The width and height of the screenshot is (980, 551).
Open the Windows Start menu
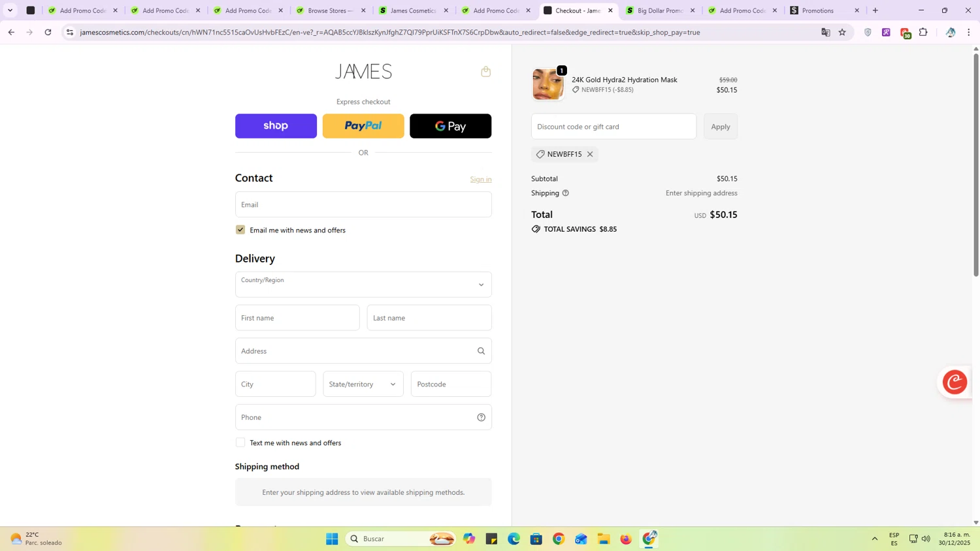(x=332, y=539)
